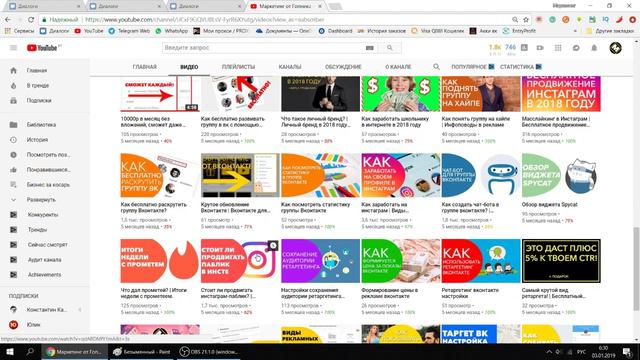Open the Стоит ли продвигать паблик thumbnail
This screenshot has height=360, width=640.
pyautogui.click(x=240, y=261)
